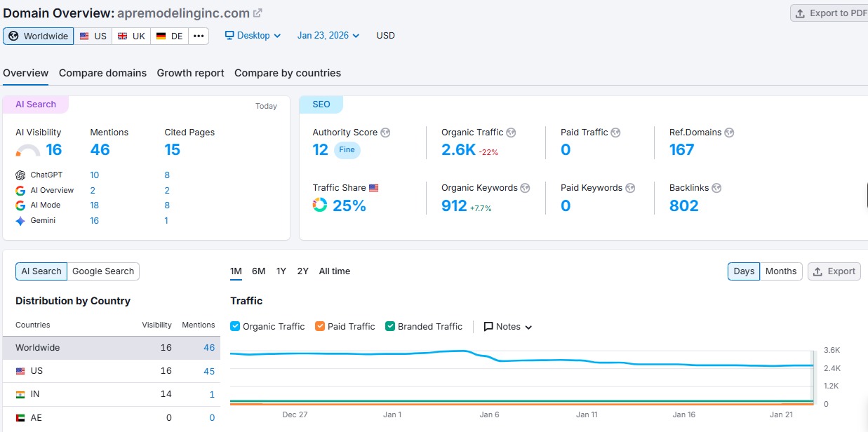Click the Authority Score info icon
This screenshot has height=432, width=868.
(385, 132)
